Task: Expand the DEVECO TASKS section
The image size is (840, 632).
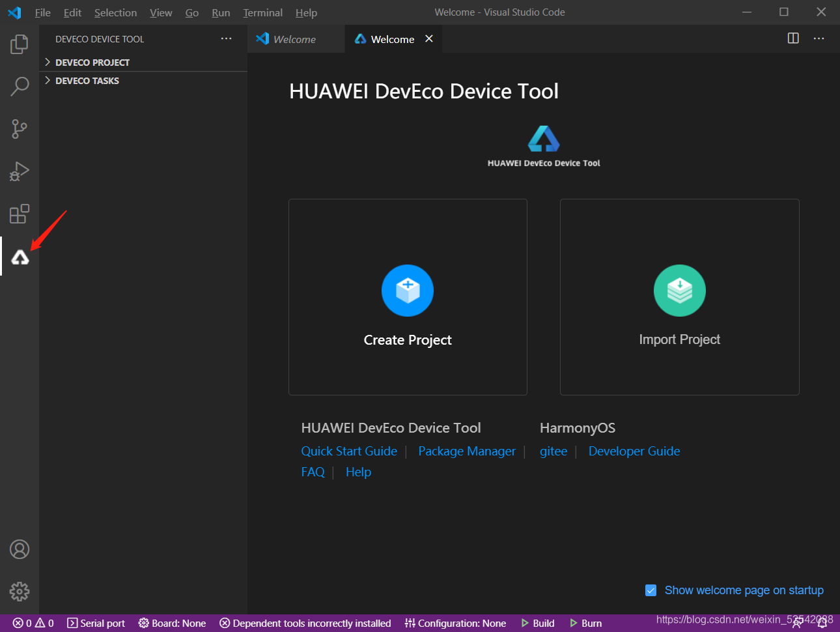Action: [143, 81]
